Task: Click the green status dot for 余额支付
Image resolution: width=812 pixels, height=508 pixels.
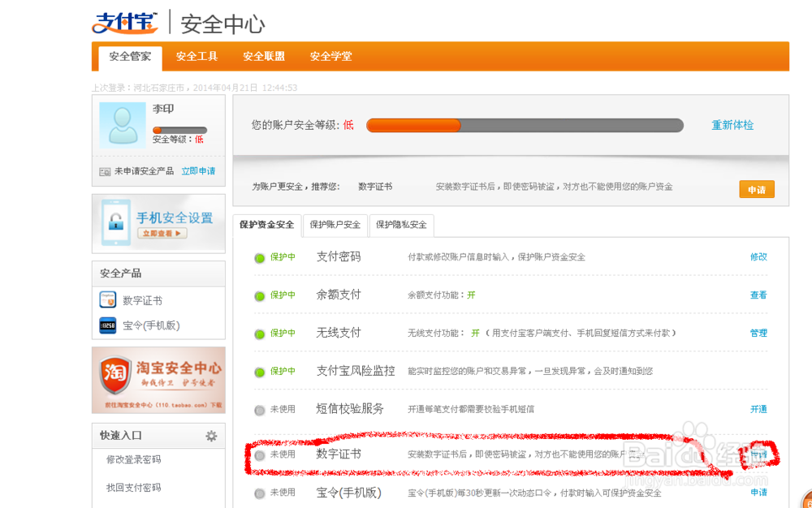Action: coord(260,296)
